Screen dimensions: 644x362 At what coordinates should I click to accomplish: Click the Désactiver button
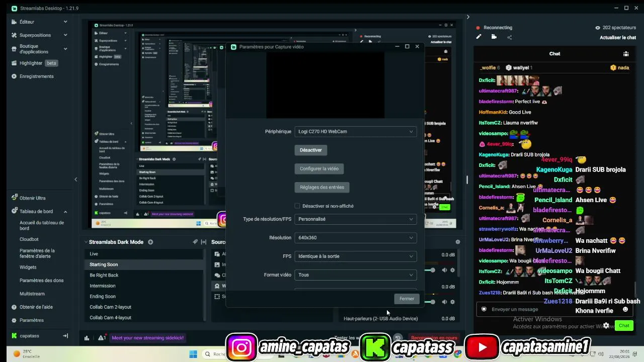point(311,150)
